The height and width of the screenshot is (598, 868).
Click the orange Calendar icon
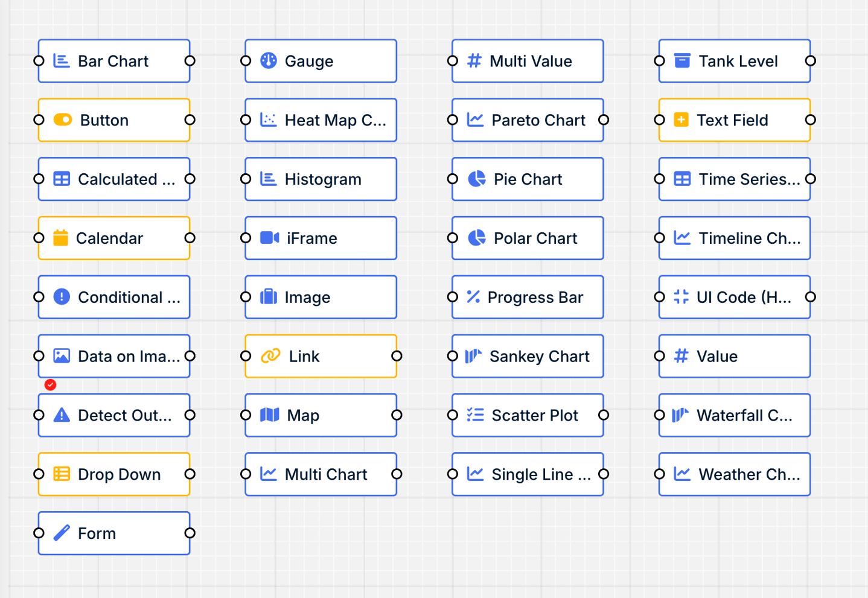(61, 238)
